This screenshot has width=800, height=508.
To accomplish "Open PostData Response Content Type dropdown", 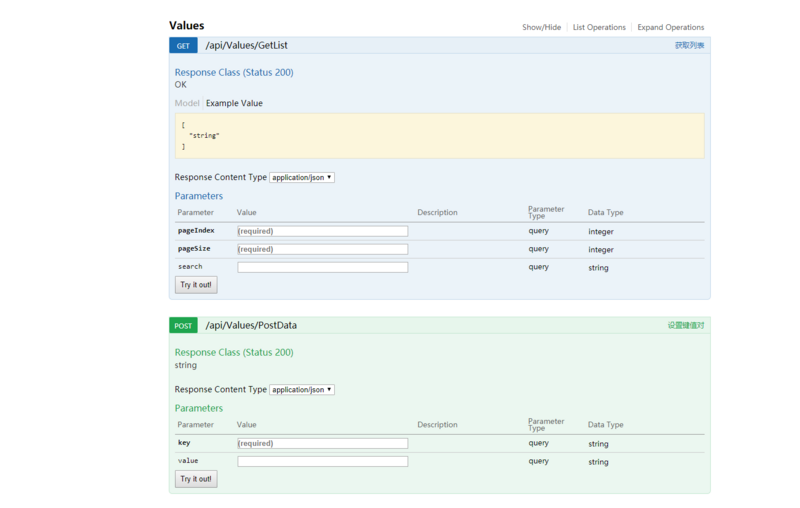I will [302, 390].
